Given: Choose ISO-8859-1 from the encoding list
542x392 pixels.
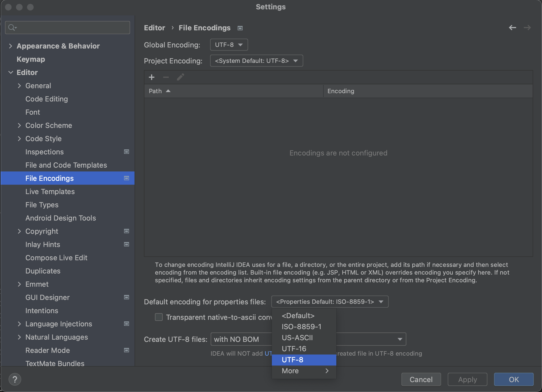Looking at the screenshot, I should (x=301, y=327).
